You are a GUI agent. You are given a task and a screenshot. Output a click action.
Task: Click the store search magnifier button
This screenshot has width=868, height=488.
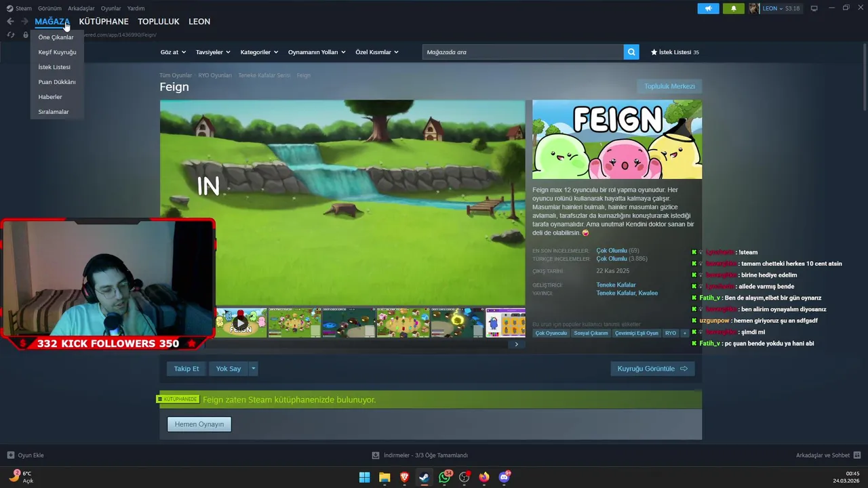631,52
